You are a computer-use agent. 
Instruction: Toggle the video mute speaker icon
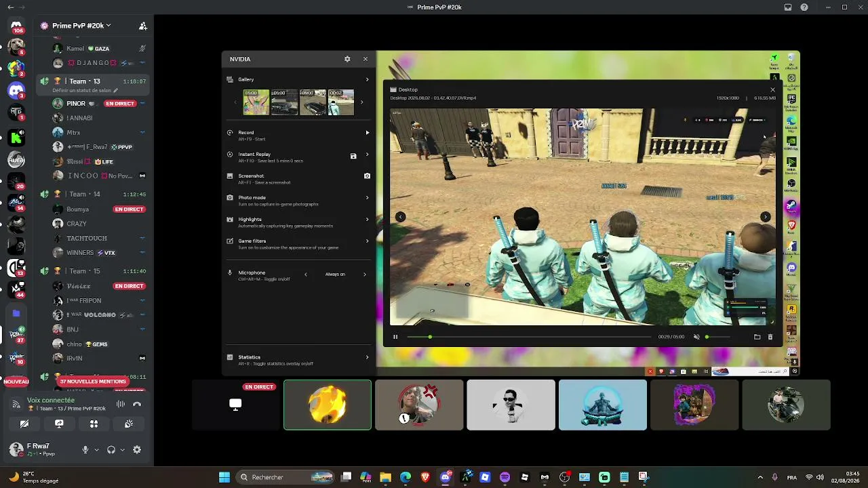tap(696, 337)
